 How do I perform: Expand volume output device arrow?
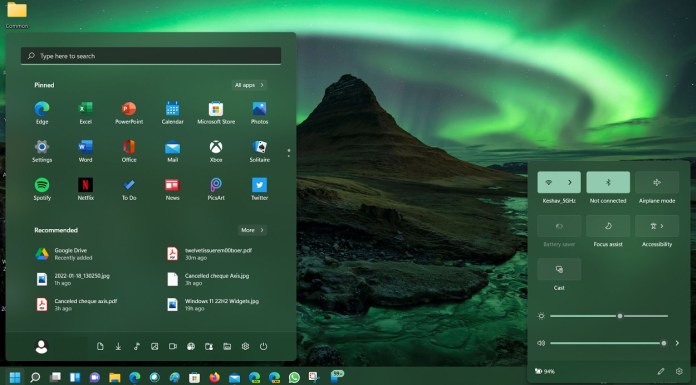pyautogui.click(x=677, y=343)
